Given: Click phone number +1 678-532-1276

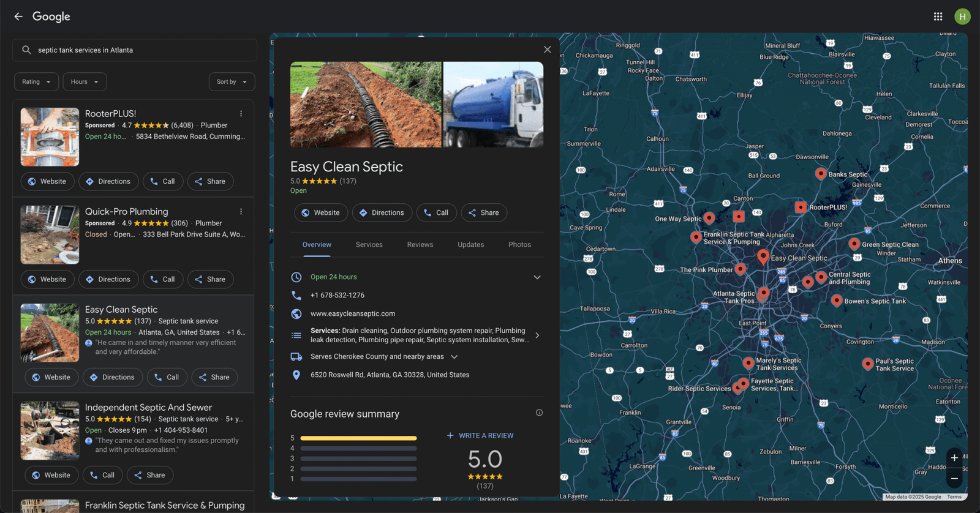Looking at the screenshot, I should [x=337, y=295].
